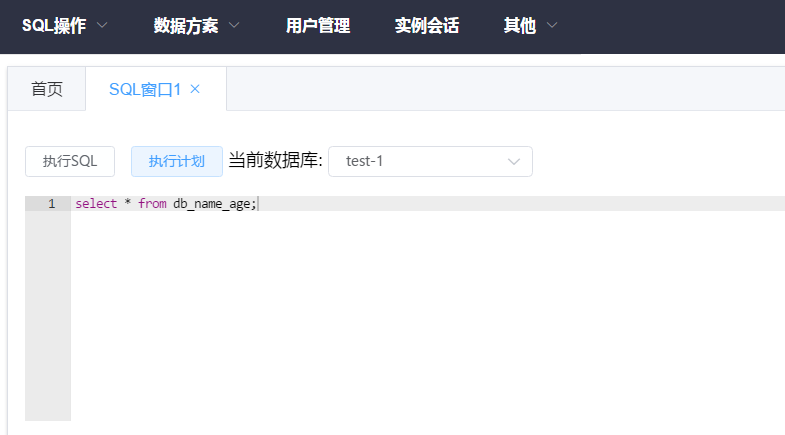The height and width of the screenshot is (435, 785).
Task: Click the 执行计划 button
Action: pos(177,161)
